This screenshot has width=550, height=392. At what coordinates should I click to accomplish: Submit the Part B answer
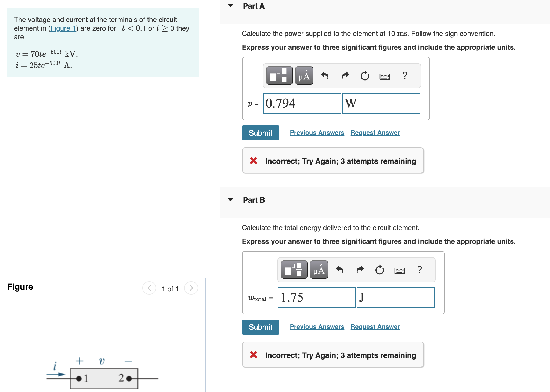[260, 327]
